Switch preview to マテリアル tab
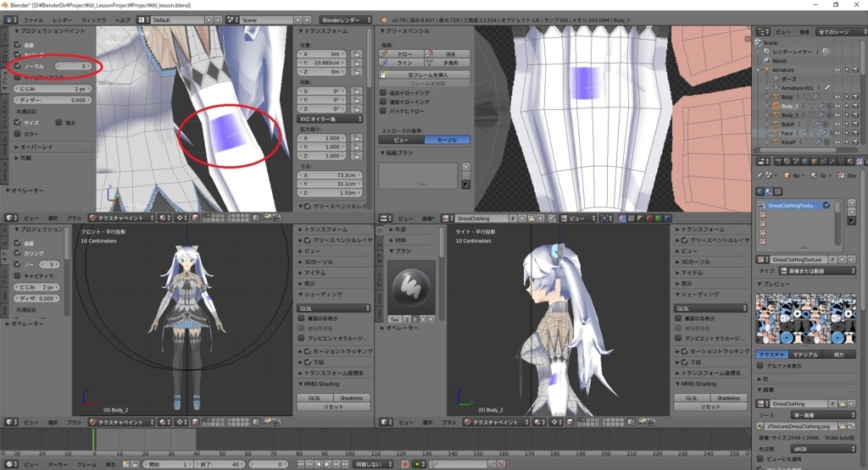This screenshot has height=470, width=868. click(805, 355)
